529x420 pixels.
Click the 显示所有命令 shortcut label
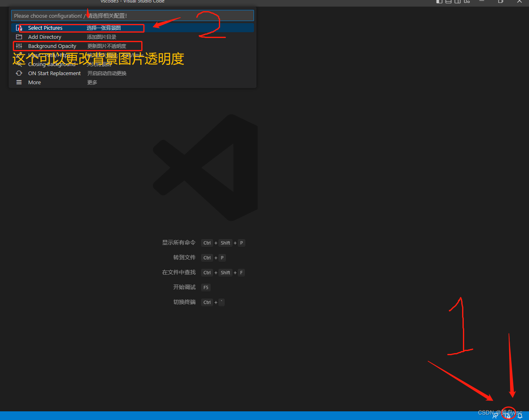pos(179,242)
